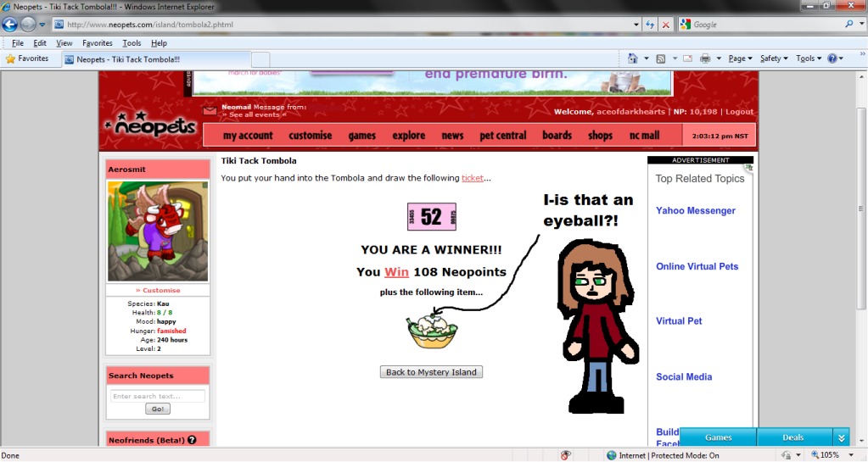The image size is (868, 462).
Task: Open explore in Neopets navigation
Action: tap(408, 136)
